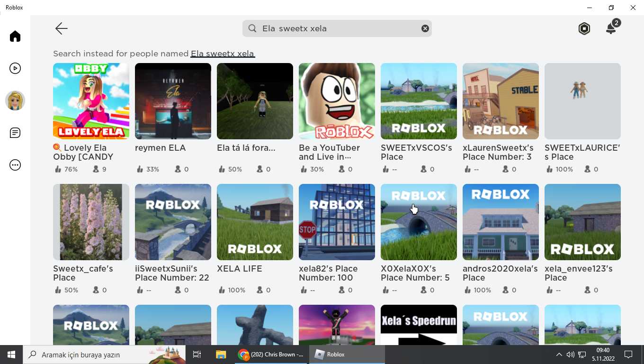
Task: Open the Robux balance icon
Action: (x=584, y=28)
